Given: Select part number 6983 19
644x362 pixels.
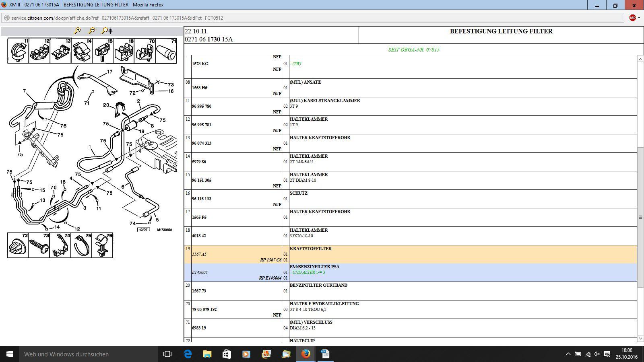Looking at the screenshot, I should coord(199,328).
